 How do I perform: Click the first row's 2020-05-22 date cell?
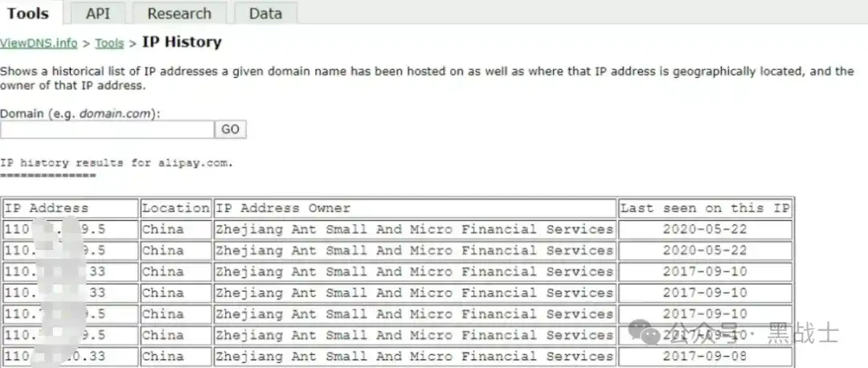pos(705,229)
